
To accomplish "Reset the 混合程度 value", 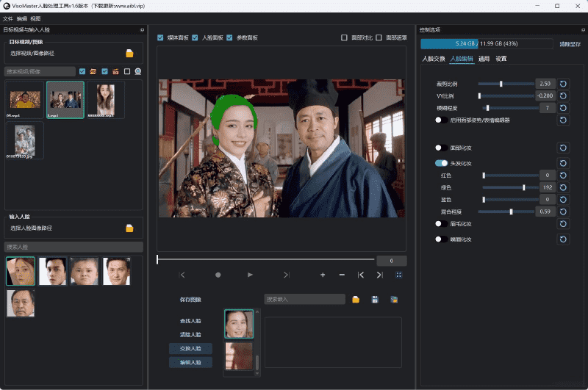I will pos(563,212).
